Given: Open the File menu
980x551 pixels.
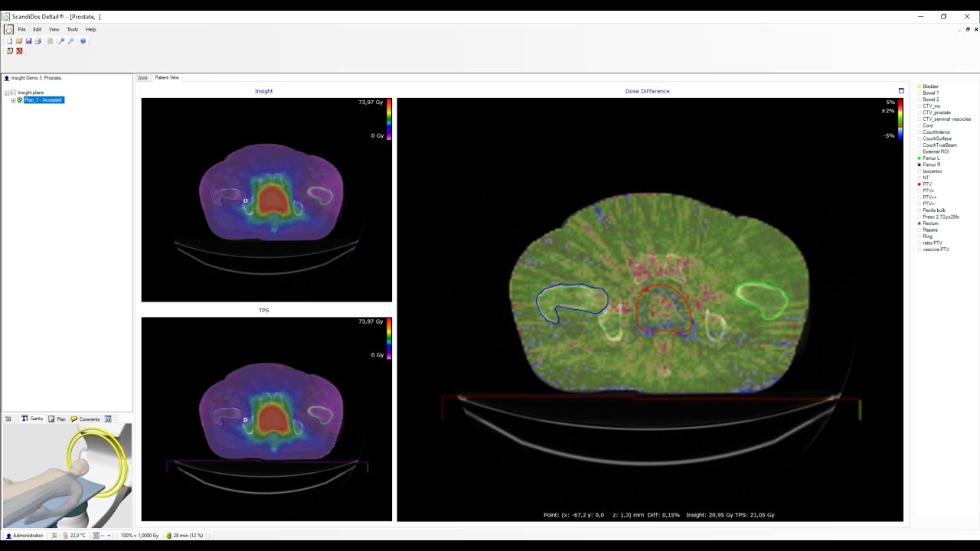Looking at the screenshot, I should [22, 29].
